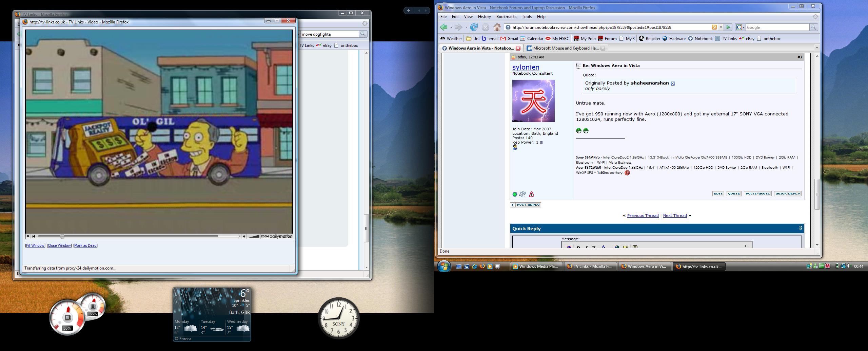Open the Uni bookmarks folder
Image resolution: width=868 pixels, height=351 pixels.
473,38
